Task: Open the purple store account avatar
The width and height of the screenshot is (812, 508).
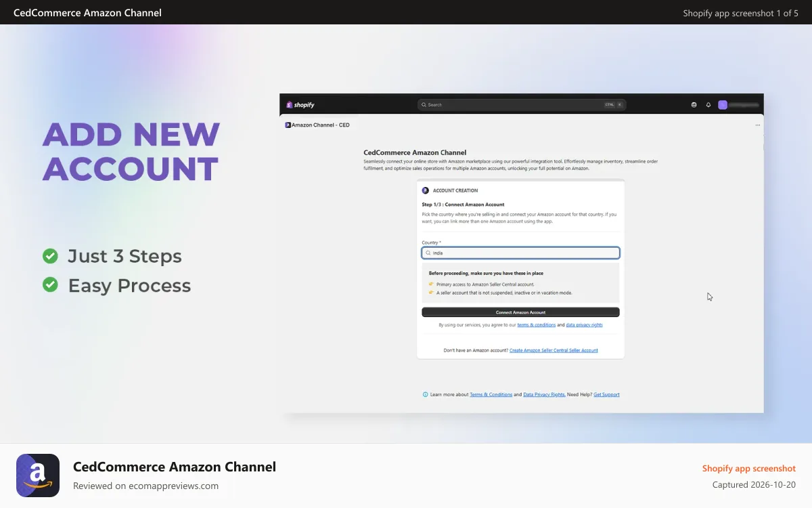Action: [x=723, y=105]
